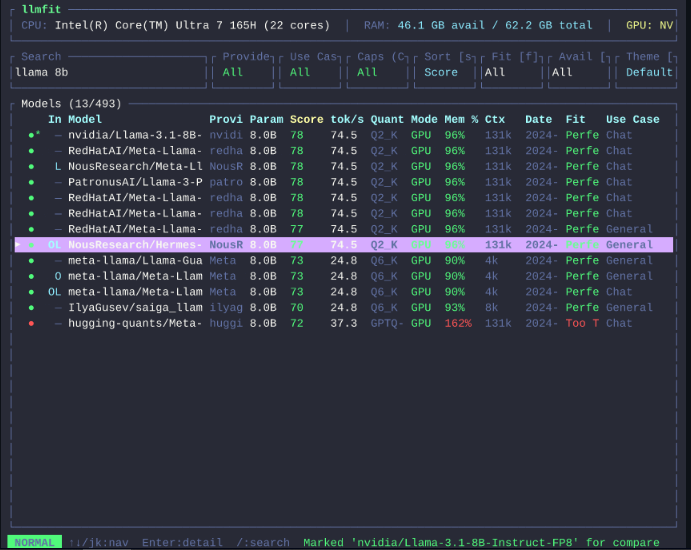
Task: Click the 'Fit' column header in the table
Action: [576, 119]
